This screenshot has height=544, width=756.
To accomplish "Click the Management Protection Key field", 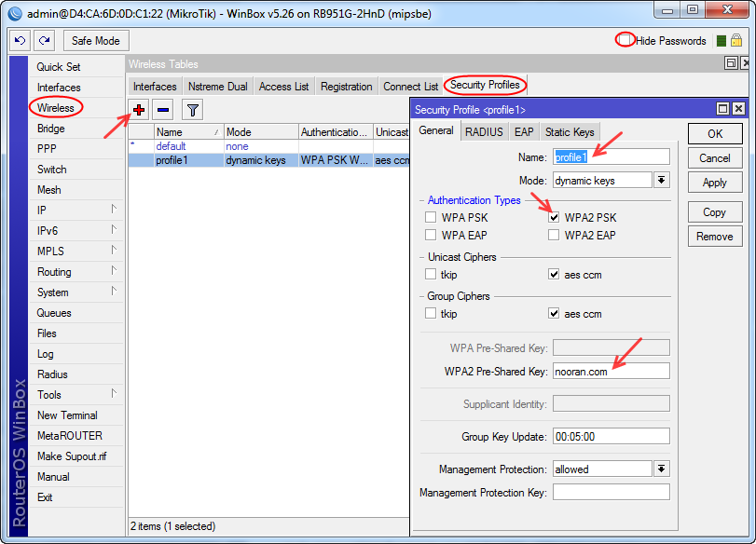I will coord(612,493).
